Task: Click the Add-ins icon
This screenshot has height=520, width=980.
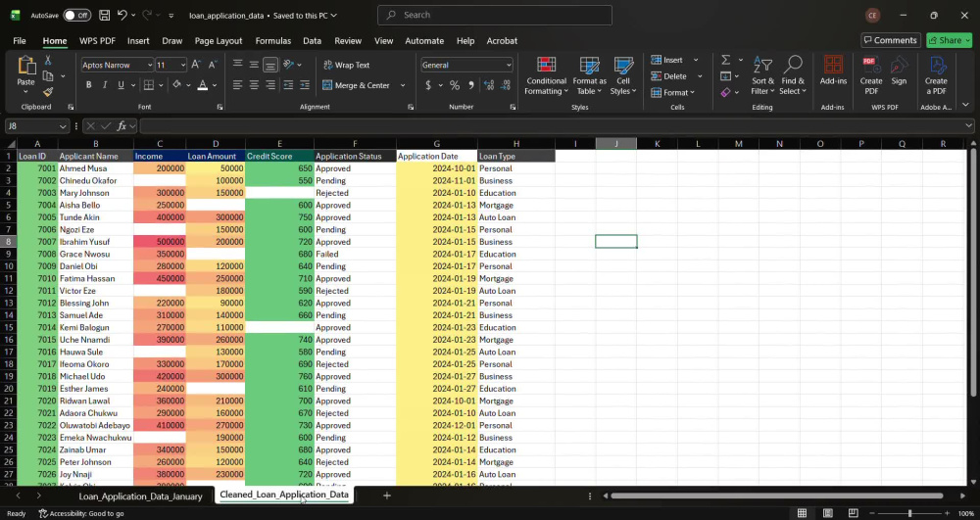Action: (833, 70)
